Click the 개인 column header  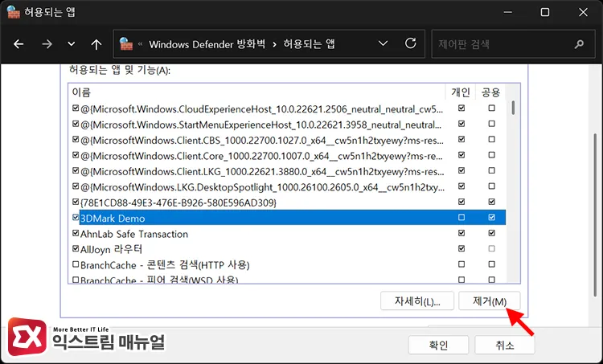pyautogui.click(x=461, y=92)
